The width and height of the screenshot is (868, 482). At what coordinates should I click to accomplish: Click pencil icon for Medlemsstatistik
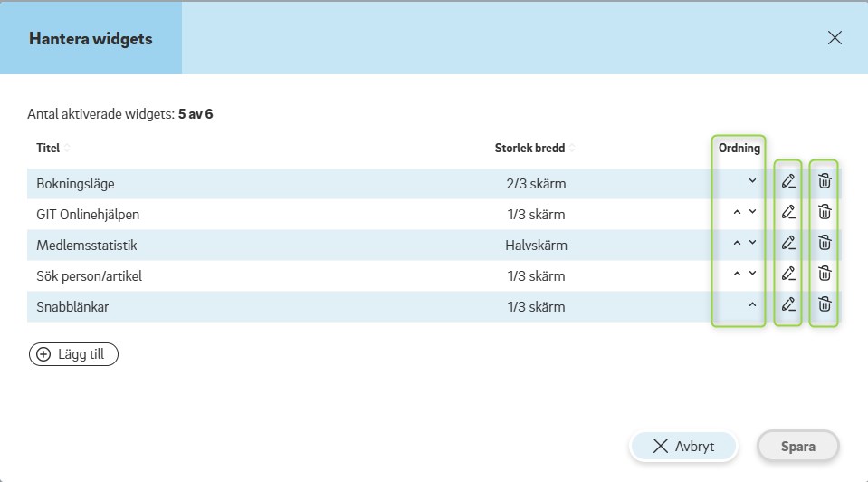tap(788, 243)
